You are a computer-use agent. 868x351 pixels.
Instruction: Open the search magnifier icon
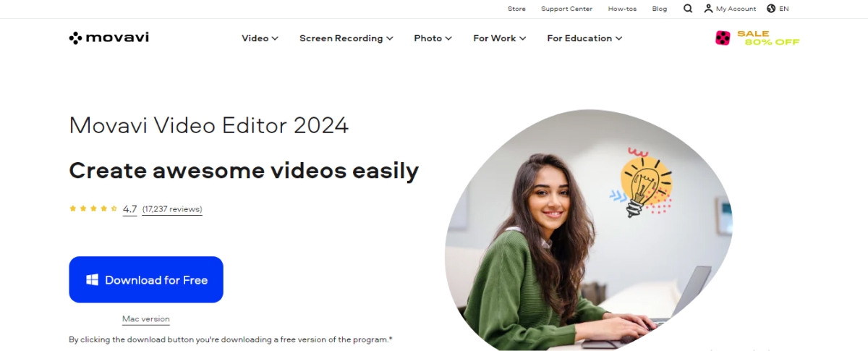pos(688,9)
